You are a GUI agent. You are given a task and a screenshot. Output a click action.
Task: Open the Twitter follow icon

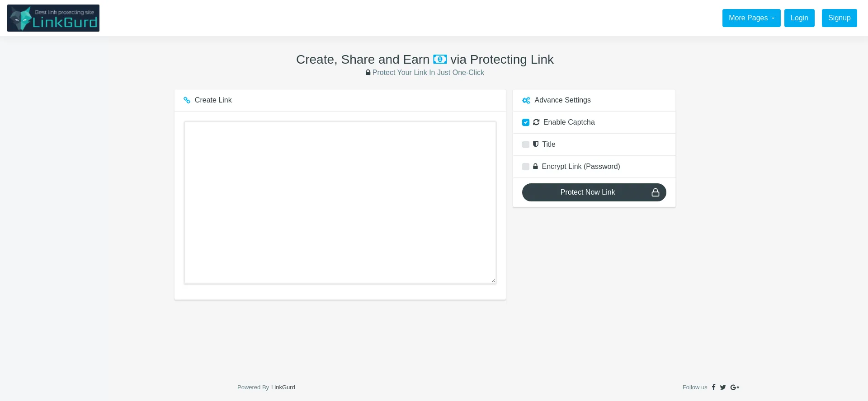tap(723, 387)
